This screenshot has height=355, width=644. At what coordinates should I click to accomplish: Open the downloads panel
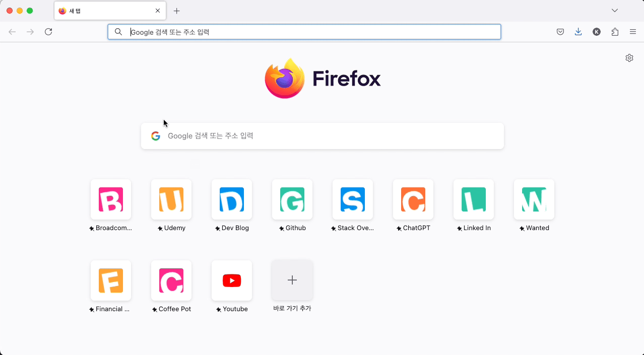coord(578,32)
